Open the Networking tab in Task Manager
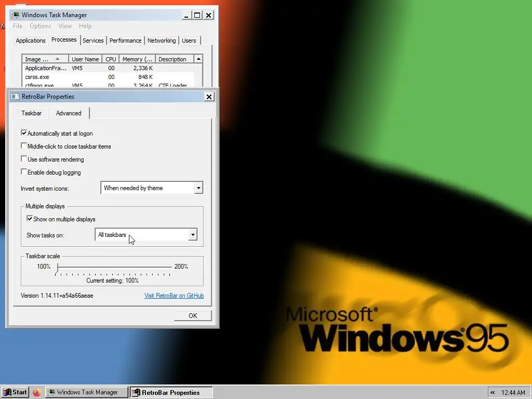The height and width of the screenshot is (399, 532). pos(162,41)
